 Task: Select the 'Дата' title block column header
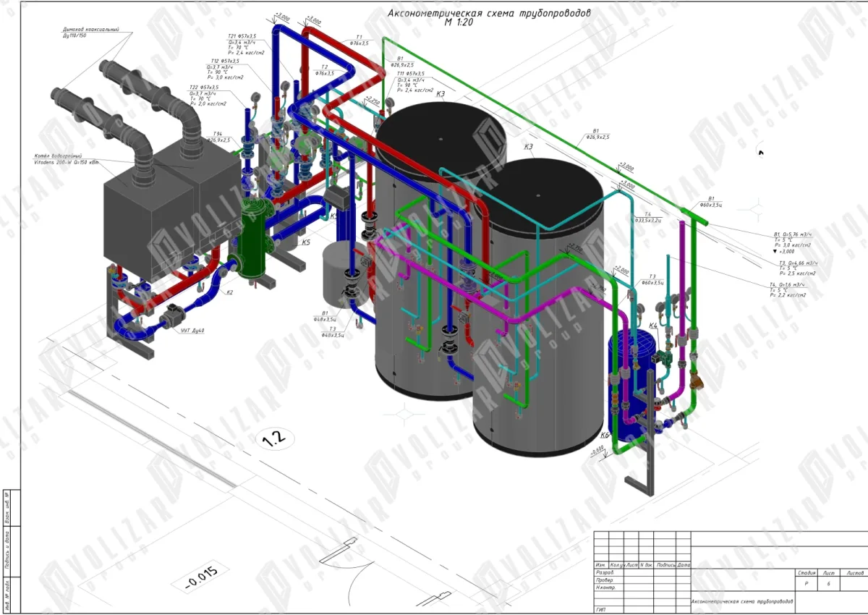click(684, 565)
